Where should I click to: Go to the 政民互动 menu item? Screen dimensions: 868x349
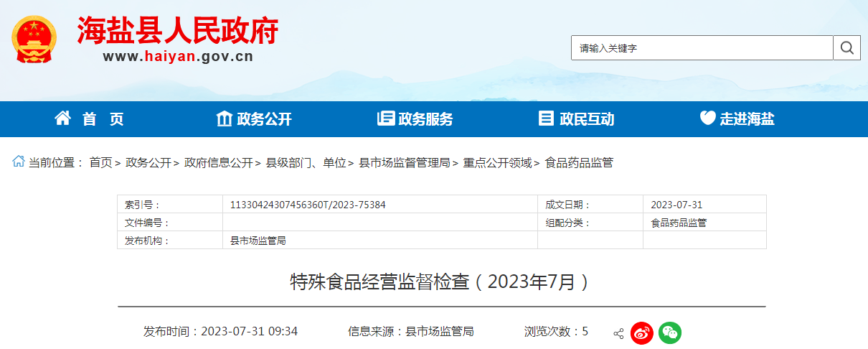pos(577,119)
